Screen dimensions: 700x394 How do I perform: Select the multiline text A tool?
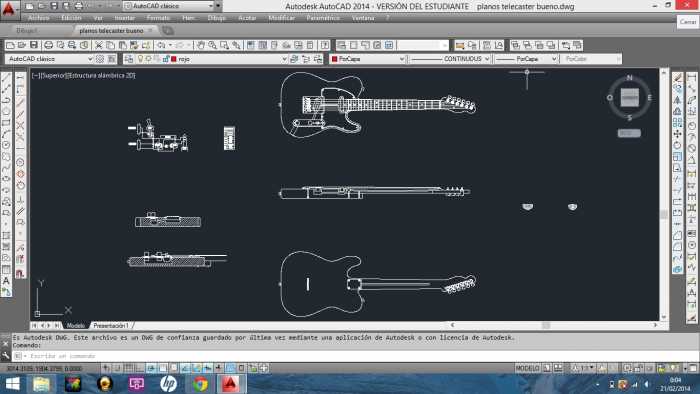(x=6, y=281)
